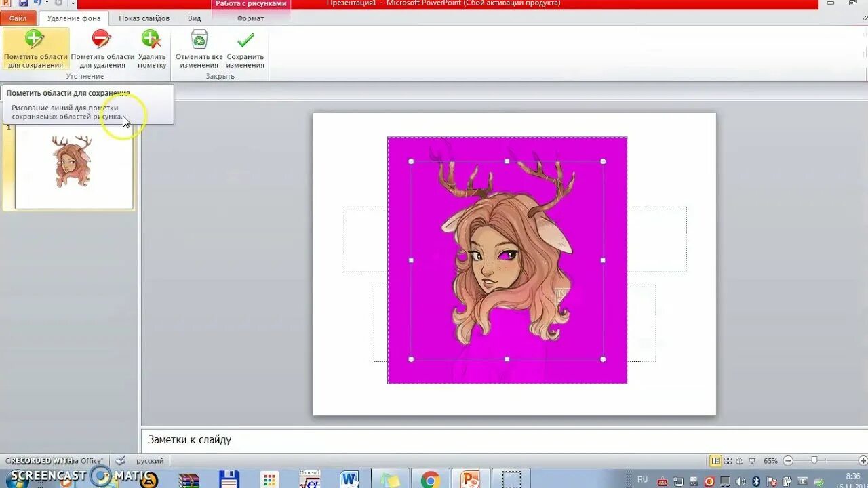Click the left-middle marquee handle
This screenshot has width=868, height=488.
pyautogui.click(x=411, y=260)
